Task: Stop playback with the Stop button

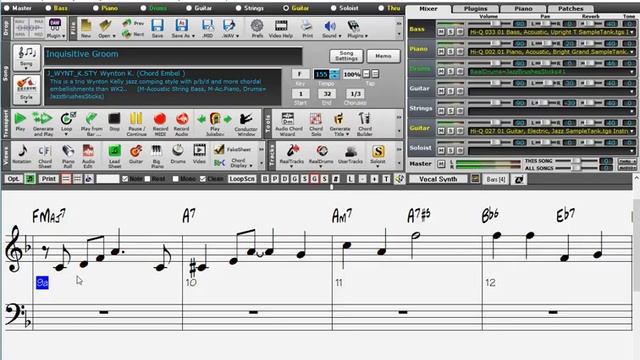Action: (x=114, y=122)
